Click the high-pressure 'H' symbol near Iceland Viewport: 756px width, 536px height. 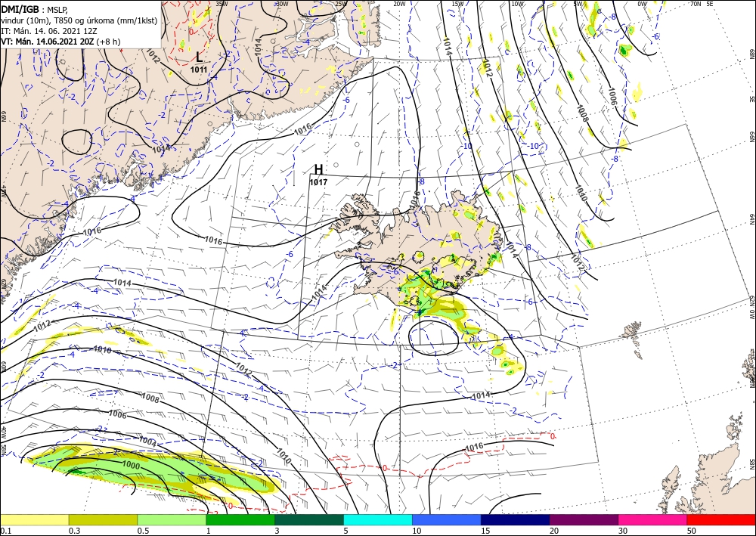coord(318,169)
